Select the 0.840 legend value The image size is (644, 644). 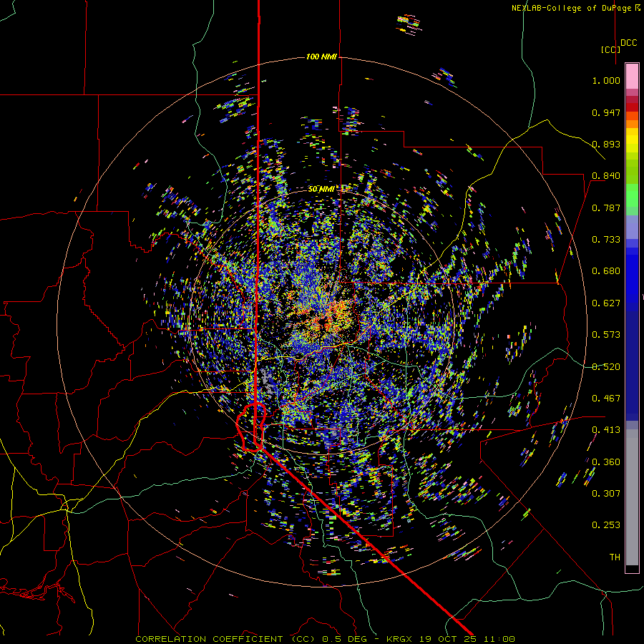[606, 176]
